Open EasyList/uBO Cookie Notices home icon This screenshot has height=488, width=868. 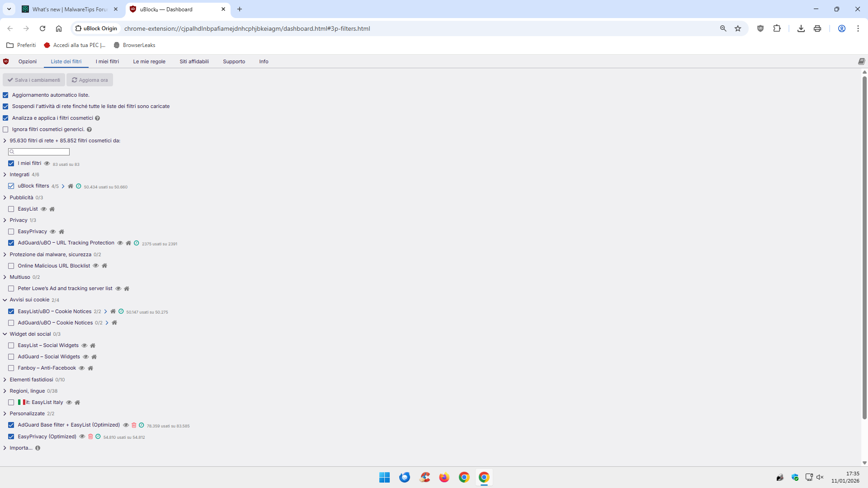tap(113, 311)
